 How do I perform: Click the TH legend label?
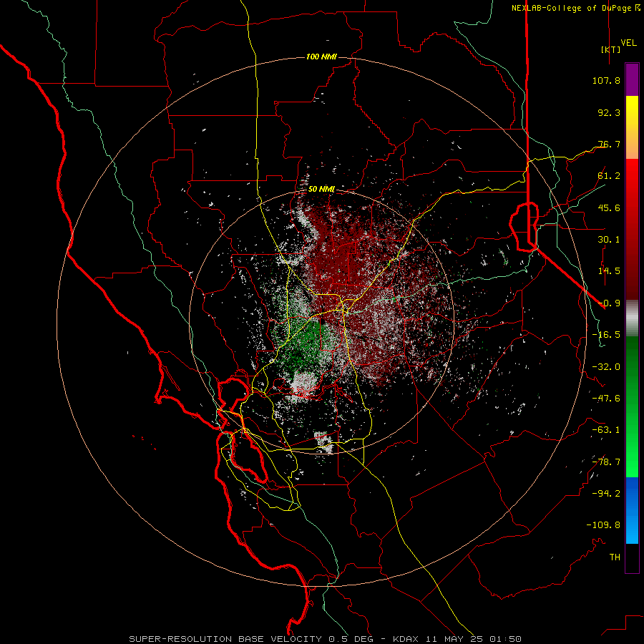(x=615, y=557)
